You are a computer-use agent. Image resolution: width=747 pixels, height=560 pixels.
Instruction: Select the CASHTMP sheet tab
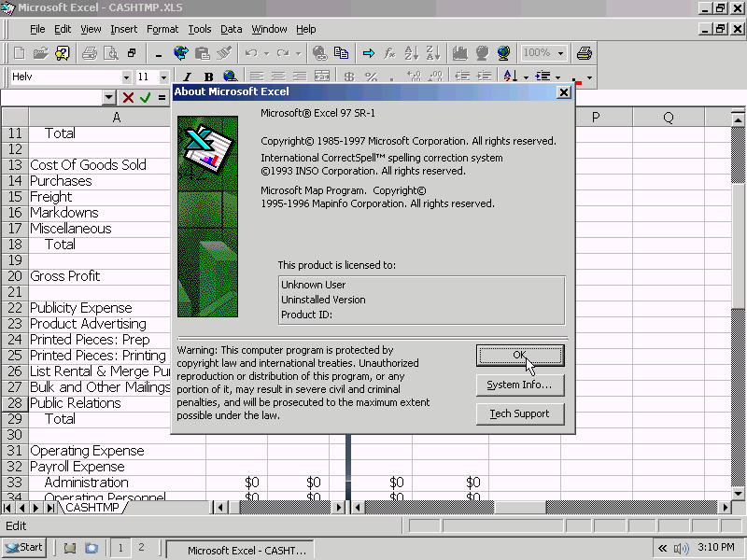[92, 508]
